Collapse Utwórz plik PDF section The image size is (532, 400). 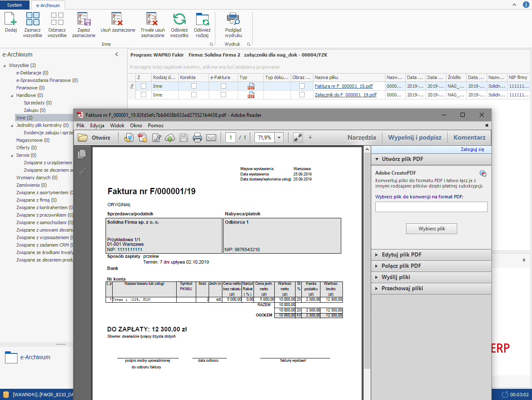tap(431, 159)
